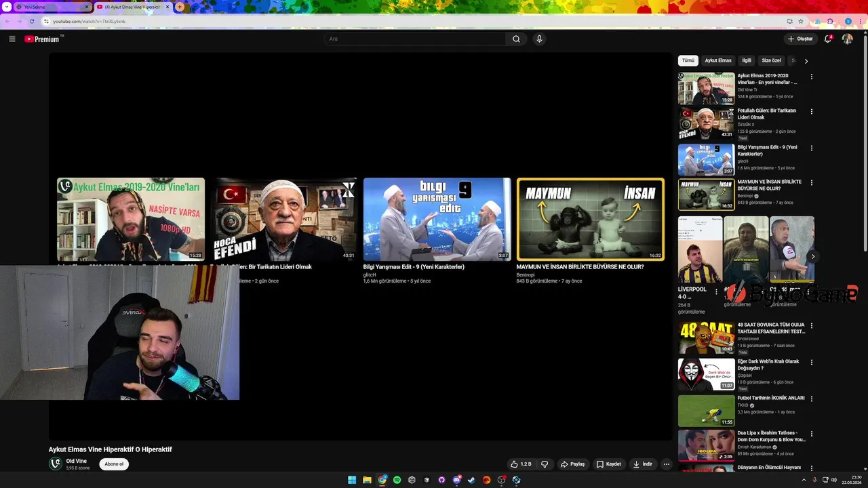Open MAYMUN İNSAN end-screen video thumbnail
Screen dimensions: 868x488
tap(591, 219)
